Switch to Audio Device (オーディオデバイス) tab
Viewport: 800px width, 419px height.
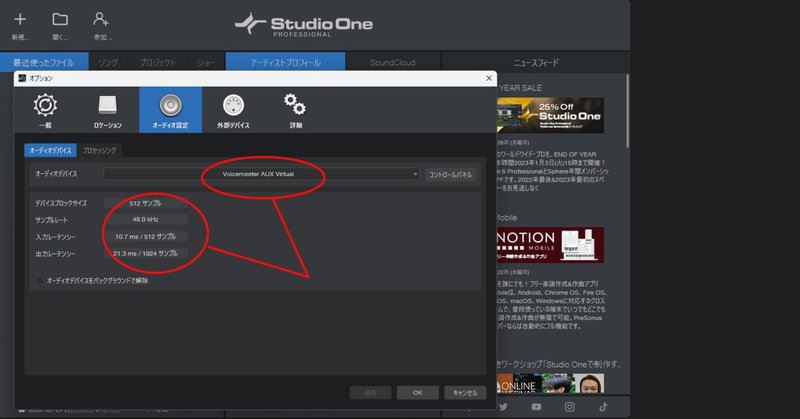[50, 151]
